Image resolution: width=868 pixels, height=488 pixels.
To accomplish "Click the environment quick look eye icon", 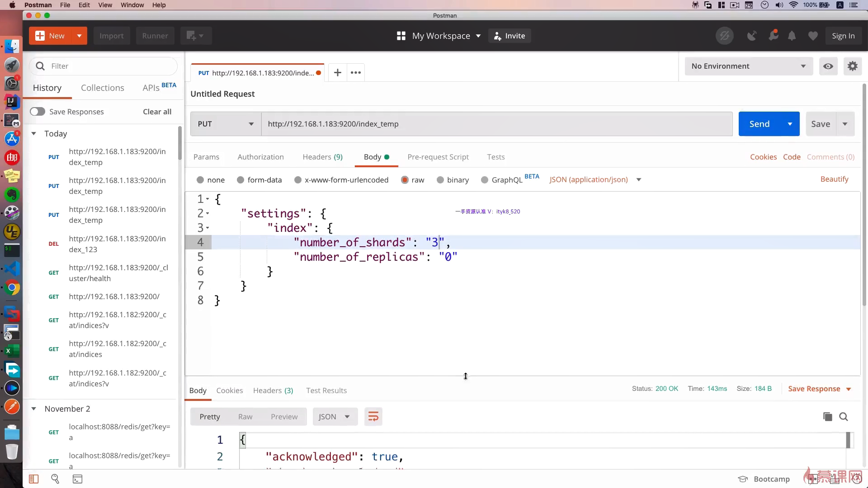I will click(x=828, y=66).
